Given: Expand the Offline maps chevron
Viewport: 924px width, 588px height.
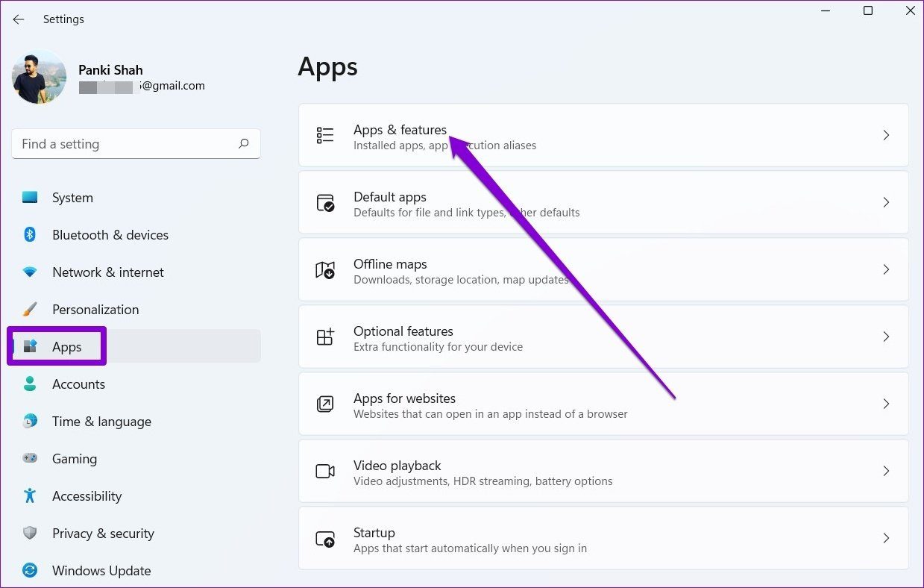Looking at the screenshot, I should coord(886,269).
